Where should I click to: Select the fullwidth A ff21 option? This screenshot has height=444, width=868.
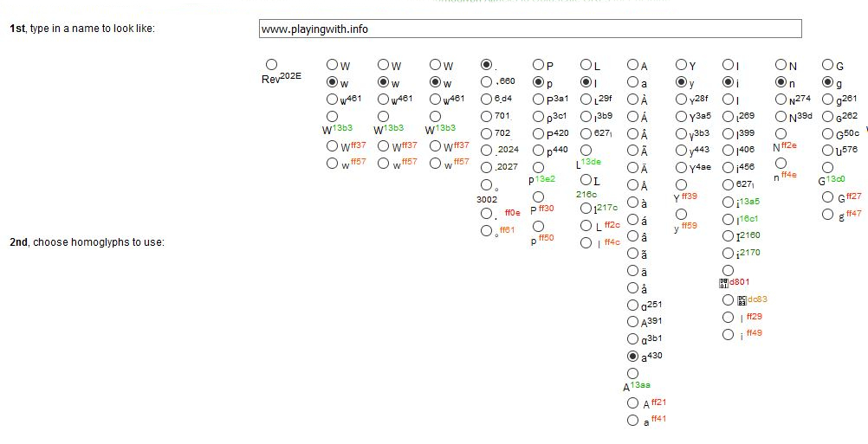click(x=632, y=403)
